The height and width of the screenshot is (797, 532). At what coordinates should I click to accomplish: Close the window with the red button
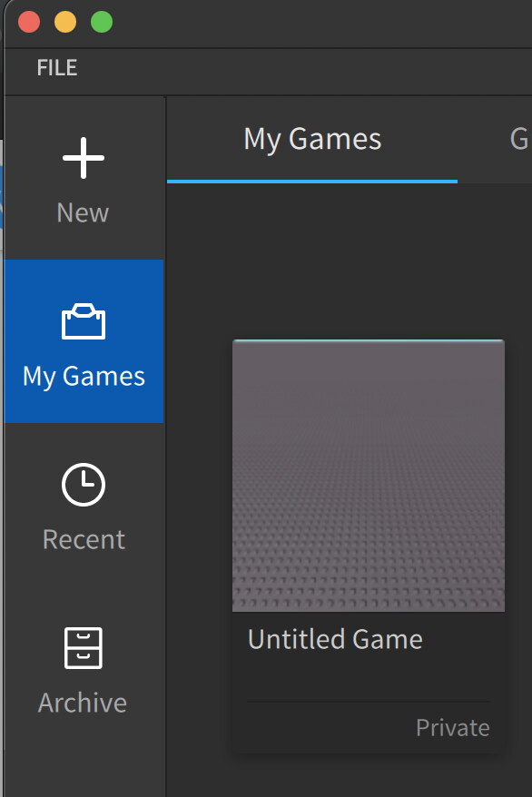pyautogui.click(x=29, y=22)
